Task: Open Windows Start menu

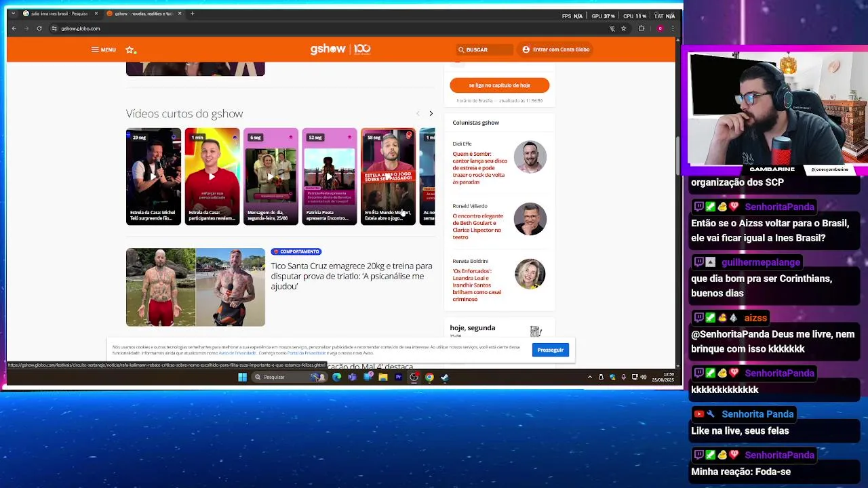Action: [x=242, y=378]
